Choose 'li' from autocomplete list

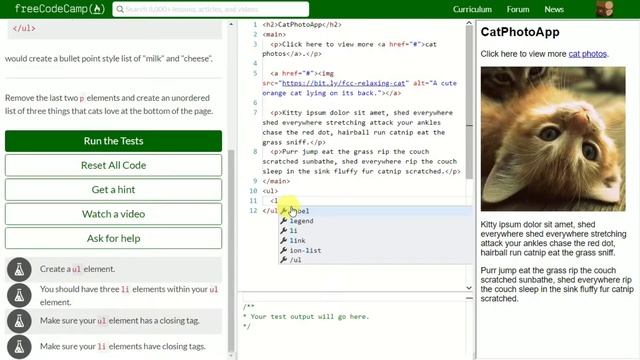(376, 231)
